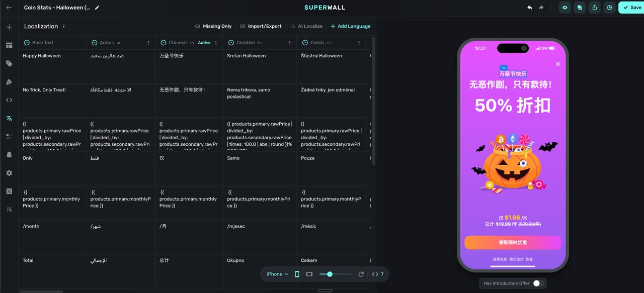This screenshot has height=293, width=644.
Task: Open the bottom sidebar sliders icon
Action: 9,210
